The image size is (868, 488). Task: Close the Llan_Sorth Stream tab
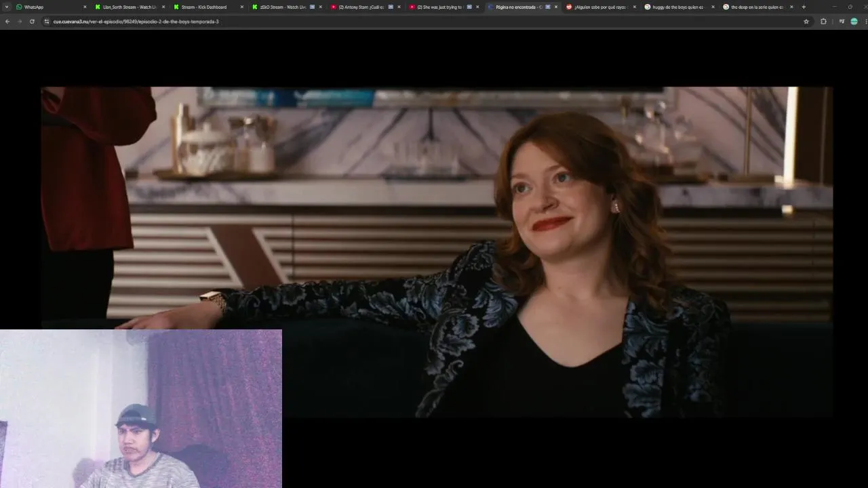[163, 7]
